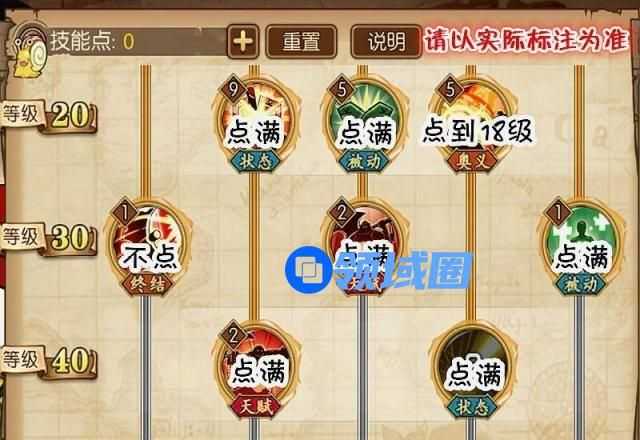Click the plus button to add skill points
Screen dimensions: 640x440
click(243, 41)
